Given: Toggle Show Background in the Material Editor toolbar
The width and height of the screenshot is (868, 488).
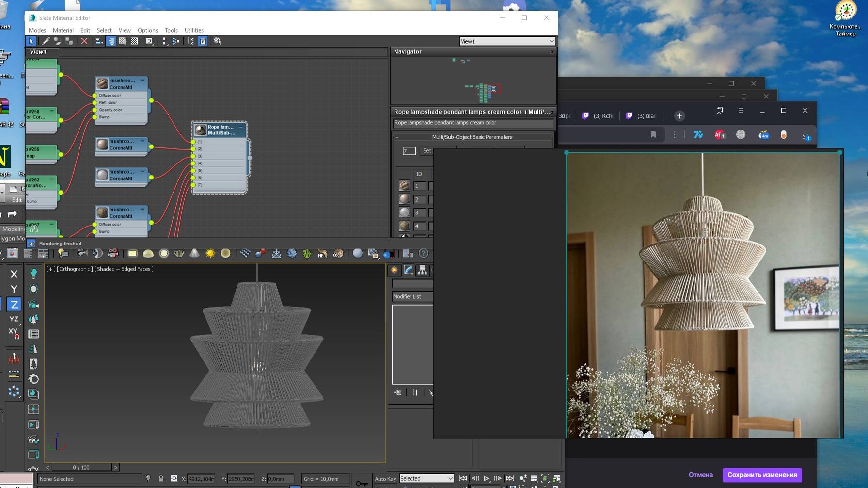Looking at the screenshot, I should click(x=133, y=41).
